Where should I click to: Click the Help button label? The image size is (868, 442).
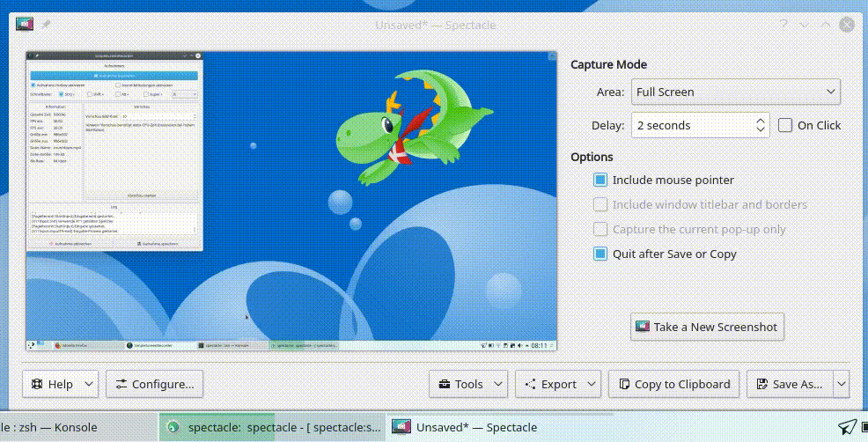click(x=61, y=385)
